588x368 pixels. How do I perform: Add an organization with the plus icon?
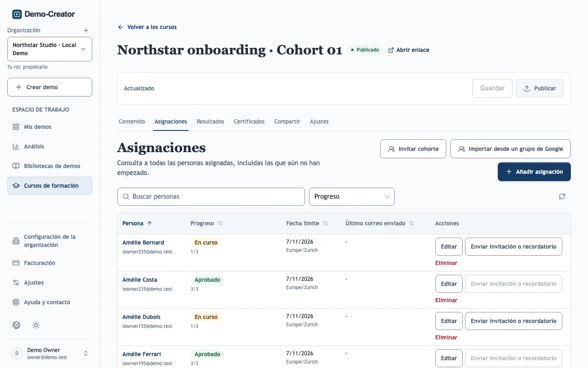(x=86, y=31)
